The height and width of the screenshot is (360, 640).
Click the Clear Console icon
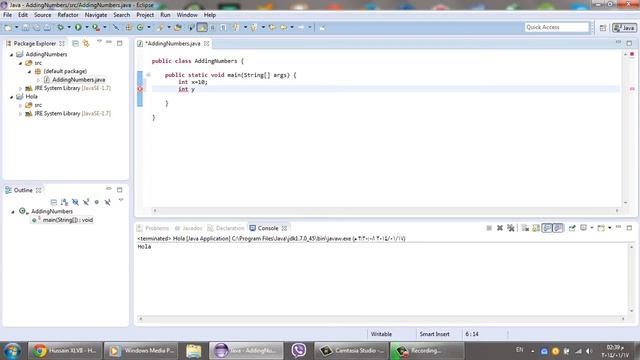(x=525, y=228)
